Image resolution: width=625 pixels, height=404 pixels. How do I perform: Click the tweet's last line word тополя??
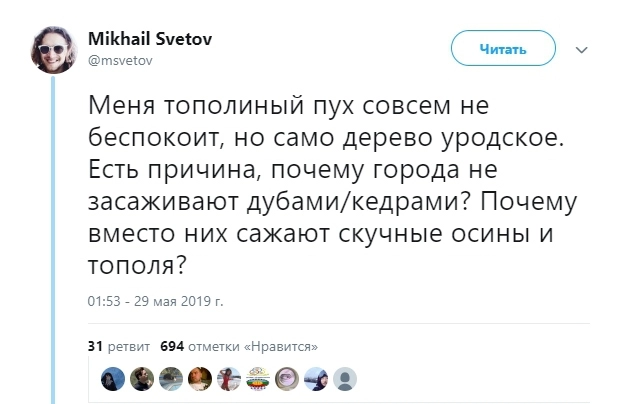pyautogui.click(x=139, y=268)
